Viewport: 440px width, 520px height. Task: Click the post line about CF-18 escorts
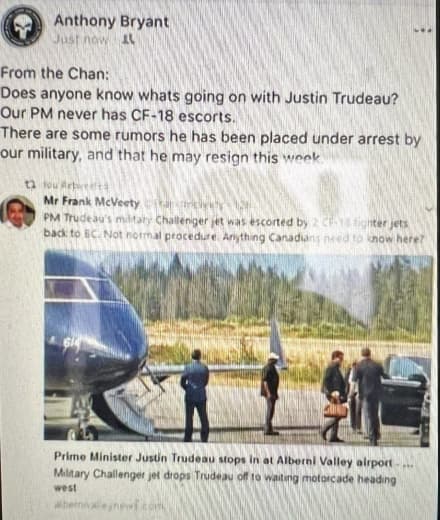pyautogui.click(x=117, y=115)
